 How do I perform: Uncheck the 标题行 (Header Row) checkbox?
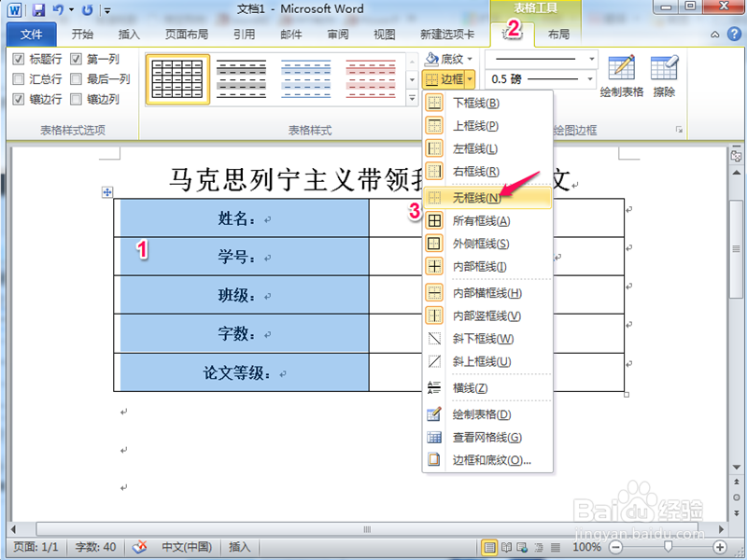[20, 59]
